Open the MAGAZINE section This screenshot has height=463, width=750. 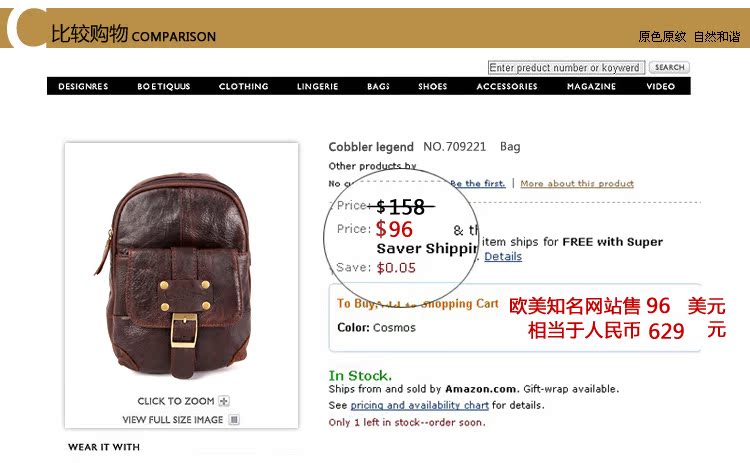pyautogui.click(x=591, y=87)
